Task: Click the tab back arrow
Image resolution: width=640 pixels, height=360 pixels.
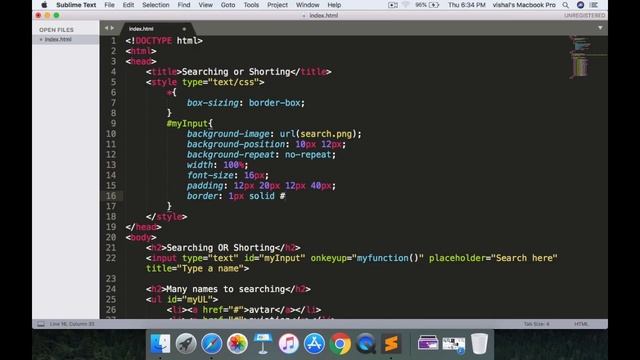Action: coord(106,28)
